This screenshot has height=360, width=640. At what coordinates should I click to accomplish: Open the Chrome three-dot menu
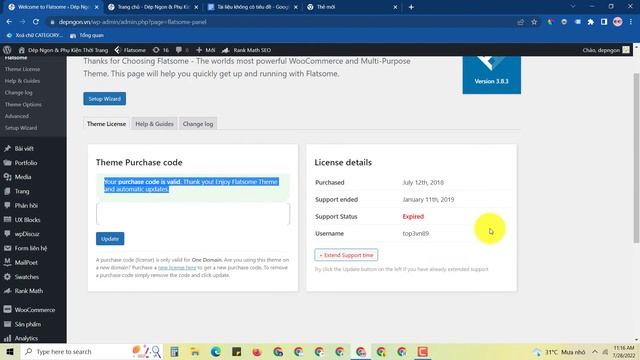(x=631, y=22)
